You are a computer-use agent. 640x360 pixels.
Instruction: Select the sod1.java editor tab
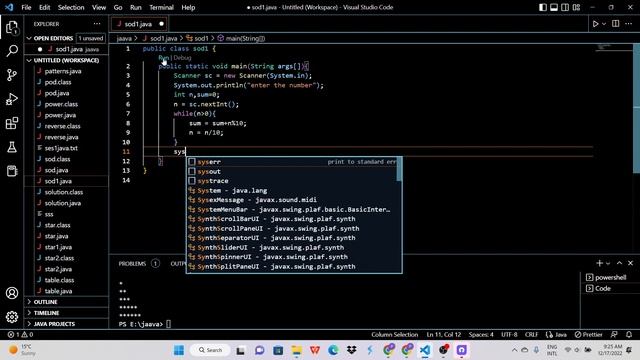click(138, 24)
